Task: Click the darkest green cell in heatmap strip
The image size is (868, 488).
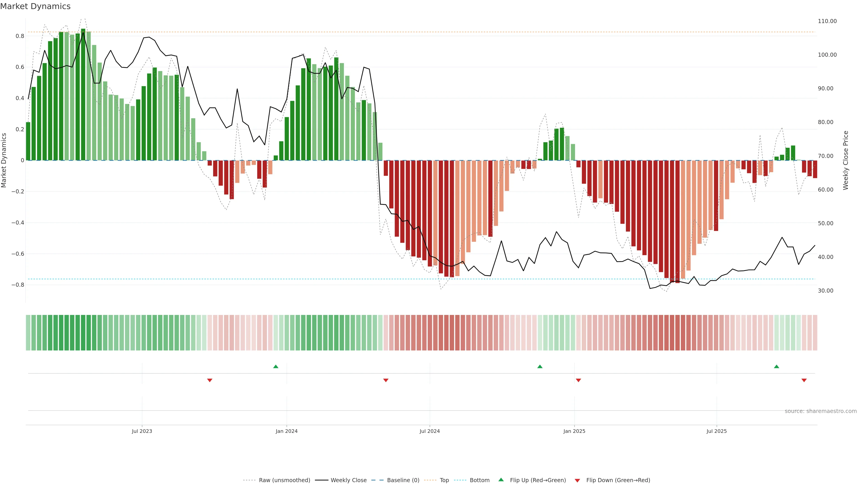Action: click(83, 333)
